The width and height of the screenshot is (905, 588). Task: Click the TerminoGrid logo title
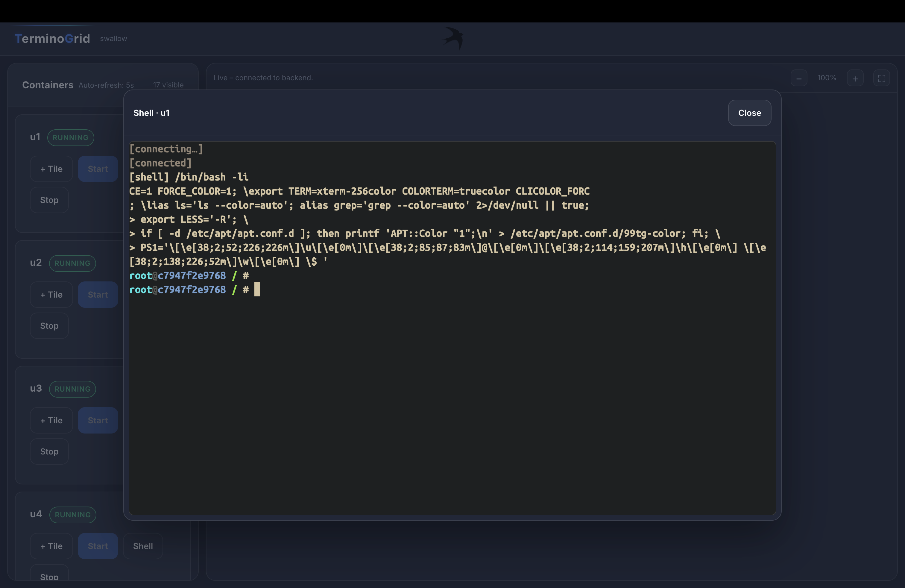click(x=52, y=38)
